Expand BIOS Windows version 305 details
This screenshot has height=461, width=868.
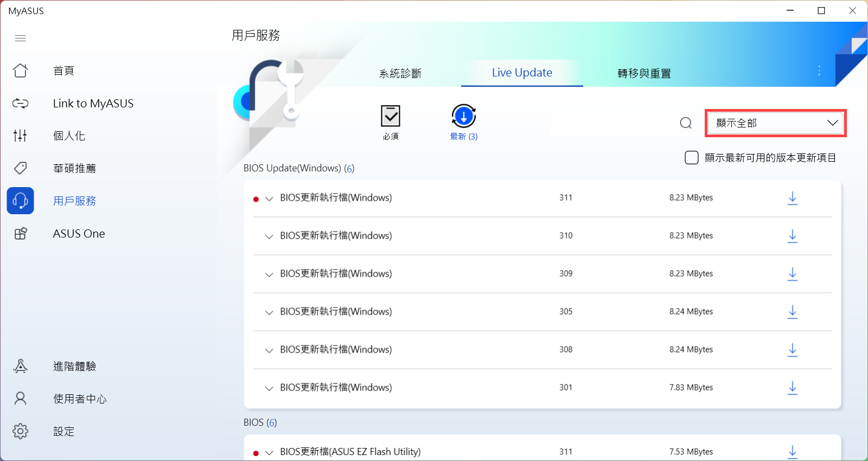tap(269, 312)
